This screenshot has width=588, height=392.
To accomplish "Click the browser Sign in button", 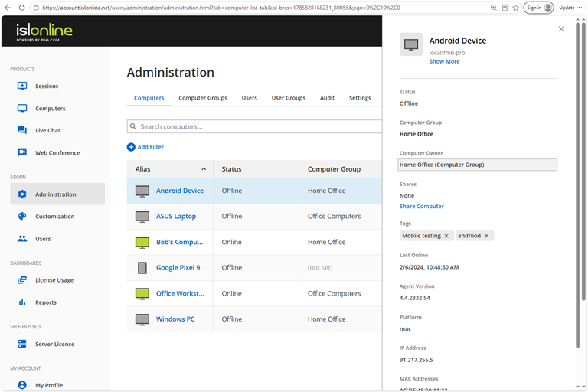I will (x=538, y=8).
